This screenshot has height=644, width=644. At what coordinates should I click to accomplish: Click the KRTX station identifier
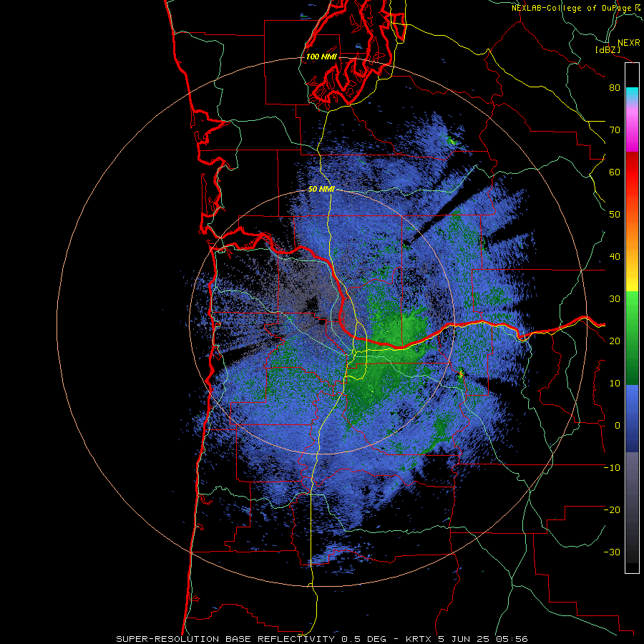419,639
